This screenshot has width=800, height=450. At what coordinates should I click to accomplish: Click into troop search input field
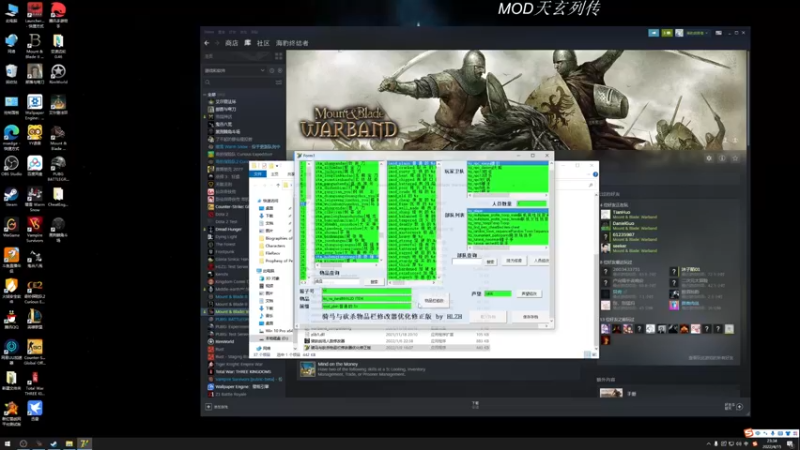(467, 261)
